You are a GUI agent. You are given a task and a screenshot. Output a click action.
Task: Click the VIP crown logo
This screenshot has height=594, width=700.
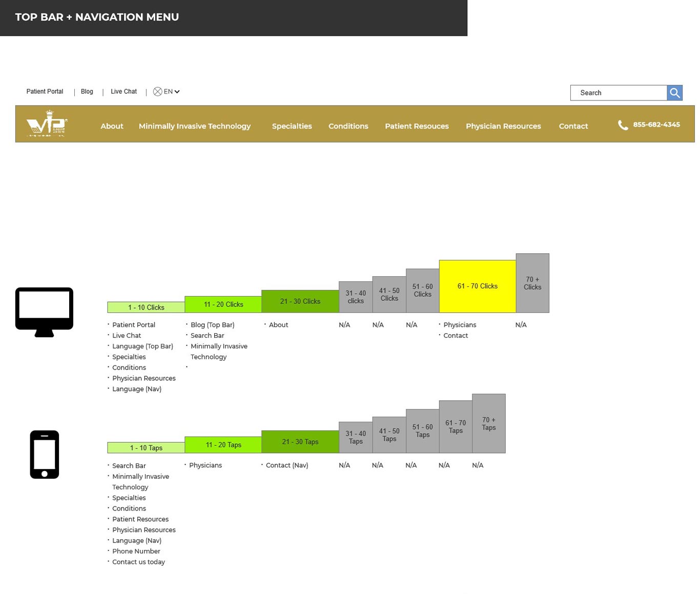click(46, 125)
